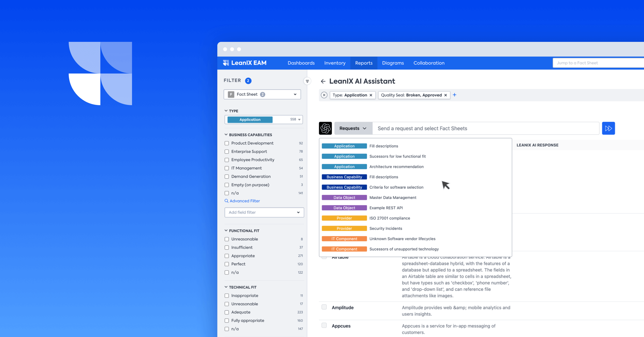Screen dimensions: 644x337
Task: Collapse the Business Capabilities section
Action: point(226,135)
